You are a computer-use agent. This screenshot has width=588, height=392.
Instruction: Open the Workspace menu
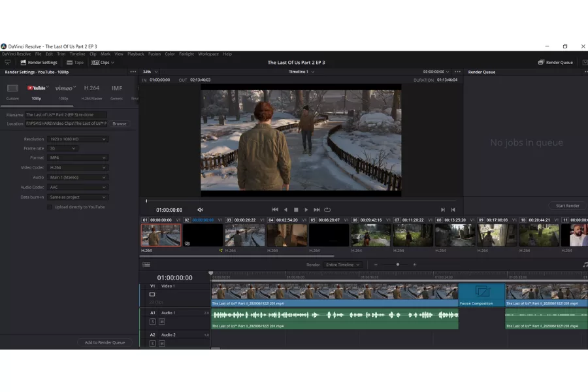click(208, 54)
